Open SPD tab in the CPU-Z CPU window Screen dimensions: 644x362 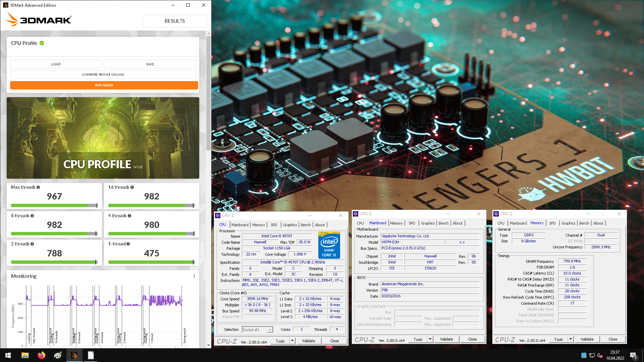(x=274, y=225)
